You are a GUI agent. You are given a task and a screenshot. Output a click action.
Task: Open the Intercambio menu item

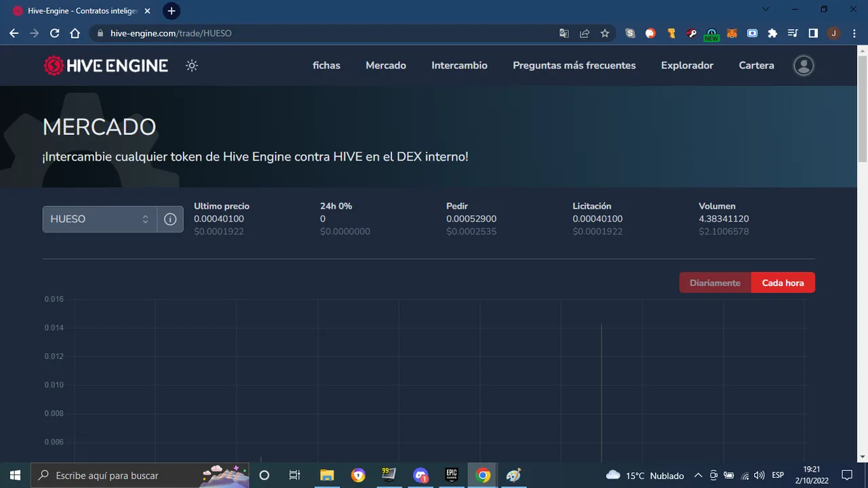coord(459,66)
